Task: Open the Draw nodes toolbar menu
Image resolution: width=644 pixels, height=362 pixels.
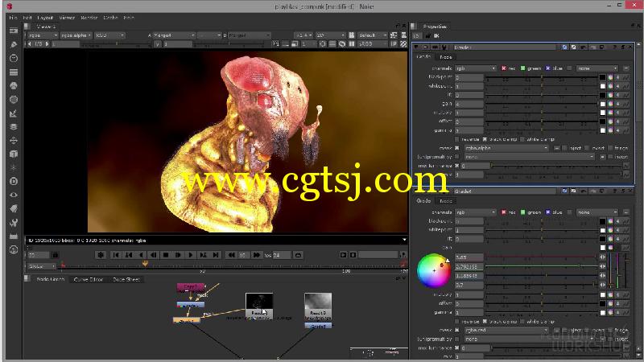Action: (14, 44)
